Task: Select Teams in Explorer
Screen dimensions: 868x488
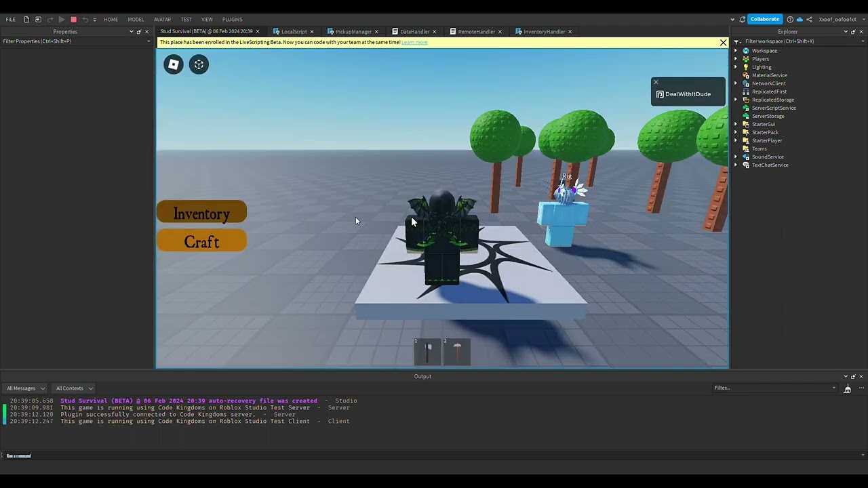Action: (x=759, y=148)
